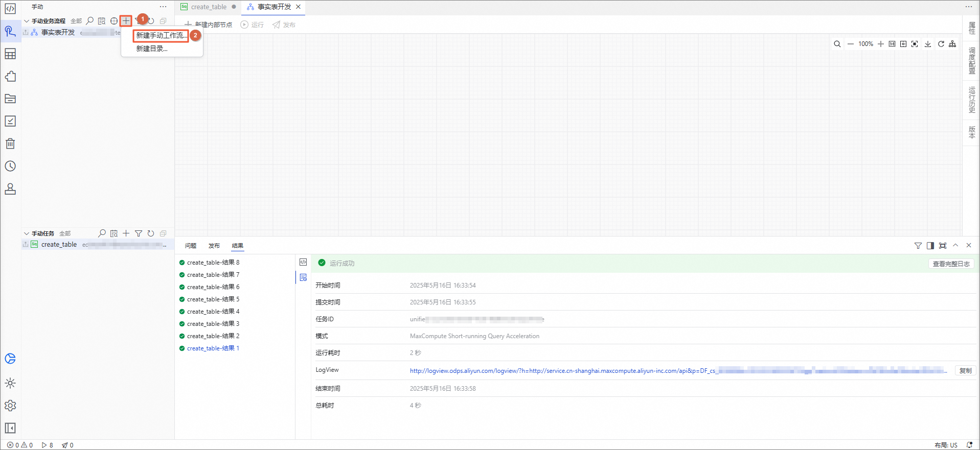
Task: Open the checklist sidebar icon
Action: (x=10, y=121)
